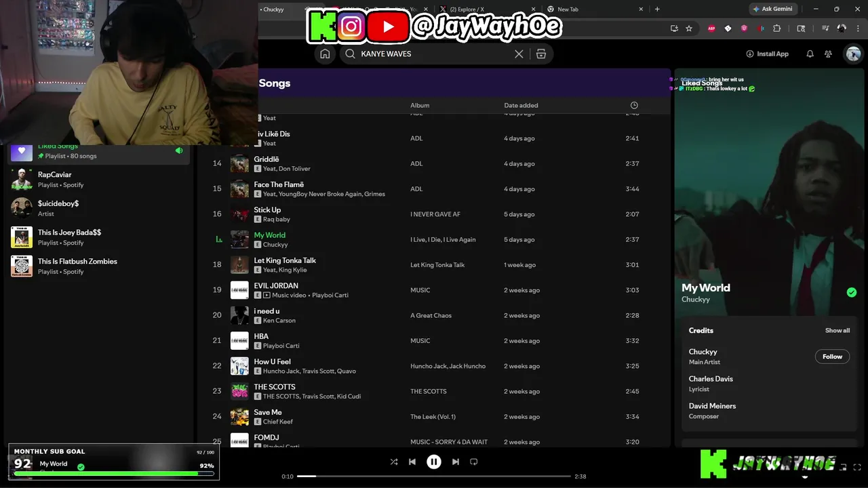This screenshot has width=868, height=488.
Task: Click the speaker icon beside Liked Songs
Action: (x=179, y=150)
